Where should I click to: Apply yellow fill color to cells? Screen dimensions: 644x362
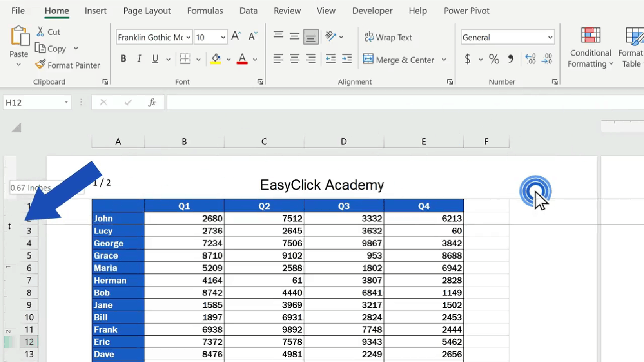pyautogui.click(x=216, y=59)
